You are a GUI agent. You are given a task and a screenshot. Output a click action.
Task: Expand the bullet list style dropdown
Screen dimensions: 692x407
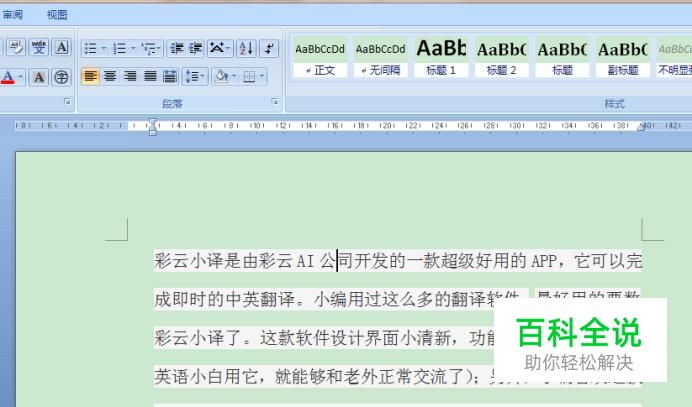tap(104, 48)
